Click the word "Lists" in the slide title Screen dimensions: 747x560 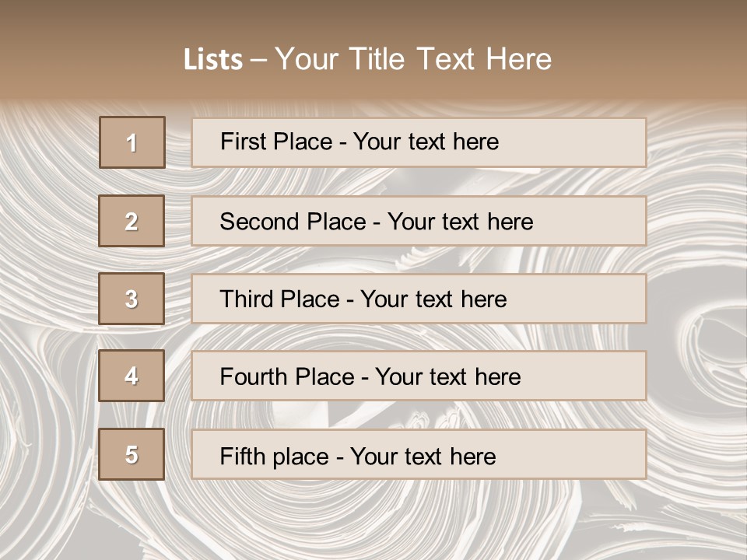point(212,60)
